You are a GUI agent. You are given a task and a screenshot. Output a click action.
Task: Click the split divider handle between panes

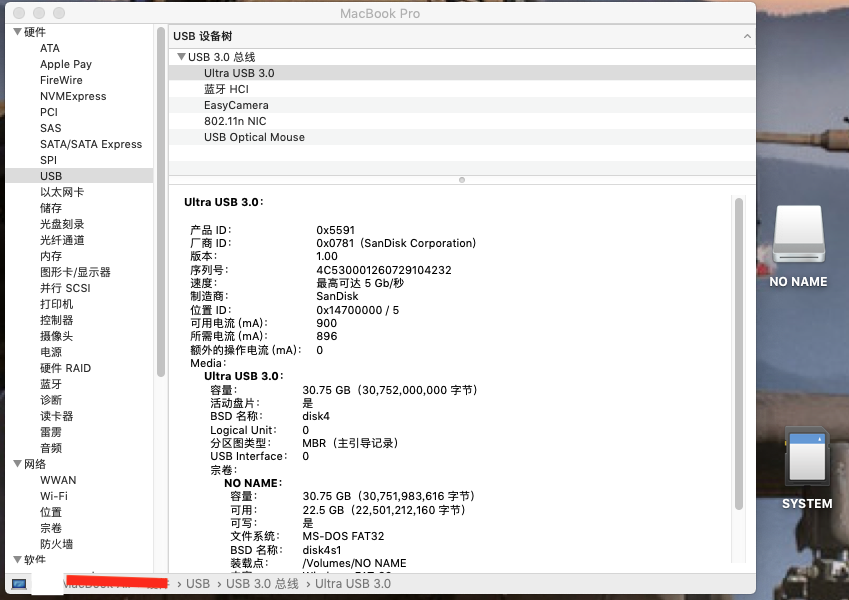(461, 180)
